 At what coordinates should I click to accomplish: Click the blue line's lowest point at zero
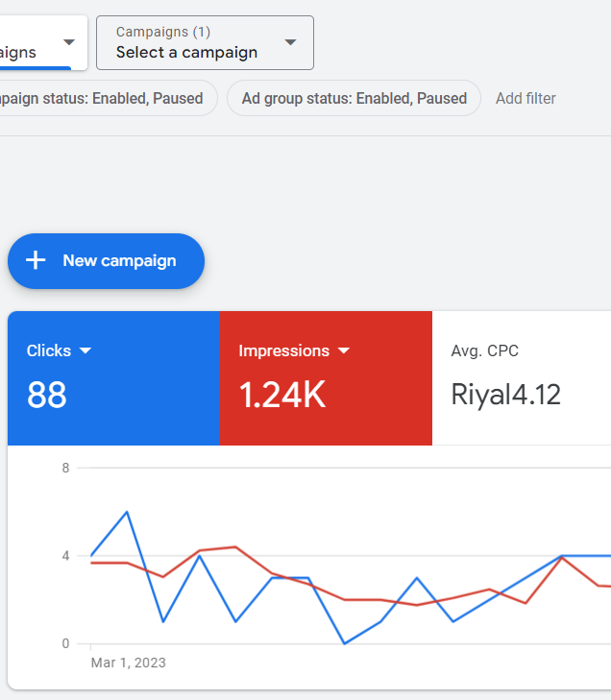click(x=345, y=643)
